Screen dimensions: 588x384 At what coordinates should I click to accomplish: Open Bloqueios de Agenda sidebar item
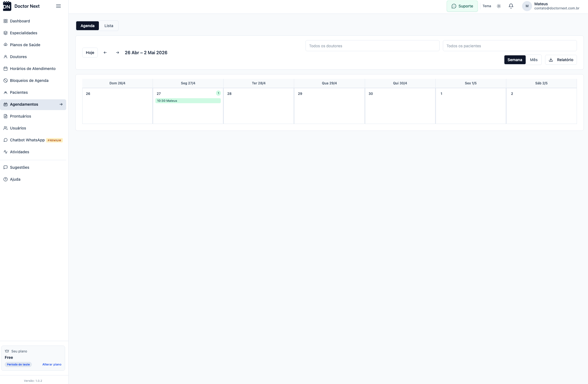29,81
